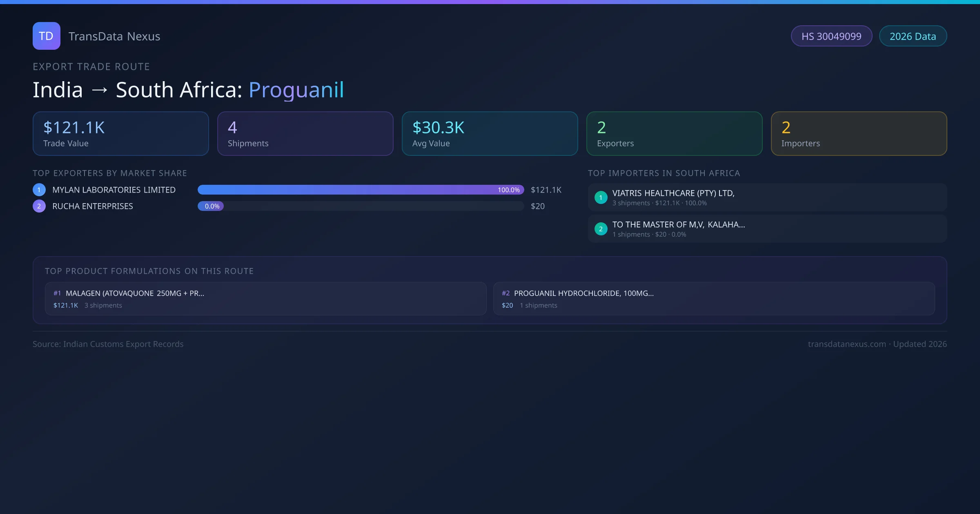Open #2 Proguanil Hydrochloride formulation card
This screenshot has height=514, width=980.
click(714, 299)
